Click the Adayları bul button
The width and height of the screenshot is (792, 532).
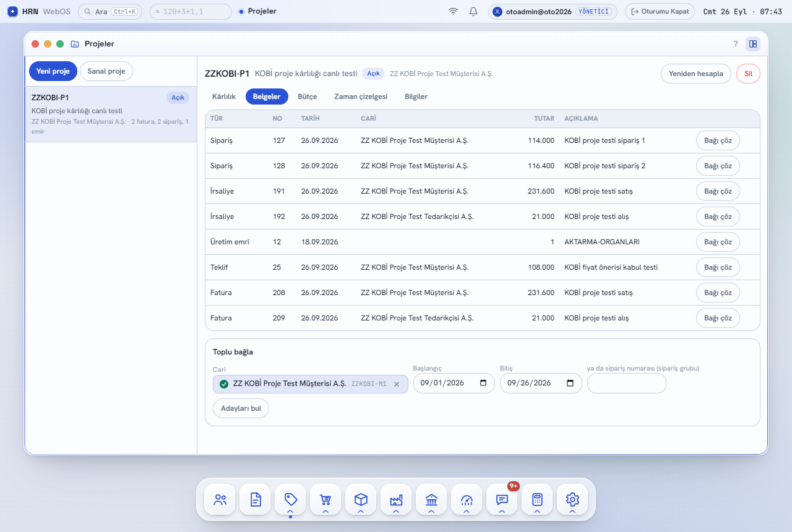[241, 408]
